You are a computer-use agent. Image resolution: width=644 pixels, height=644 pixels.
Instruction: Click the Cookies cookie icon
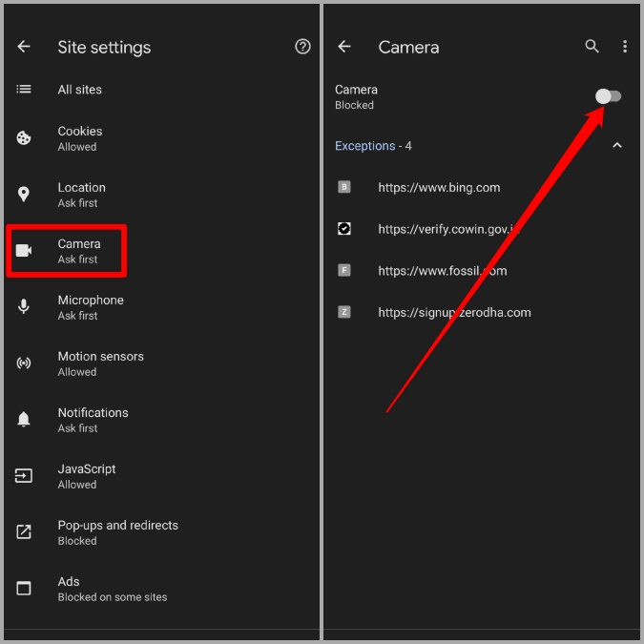[x=24, y=138]
